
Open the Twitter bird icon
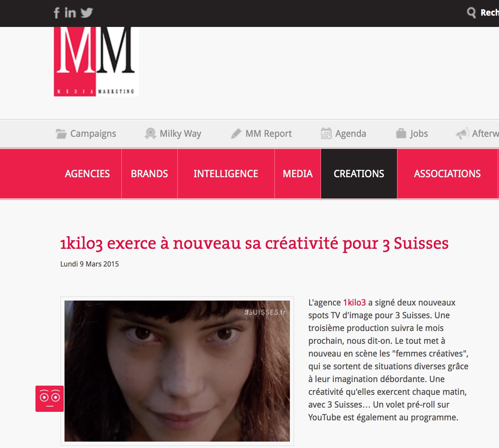coord(86,13)
